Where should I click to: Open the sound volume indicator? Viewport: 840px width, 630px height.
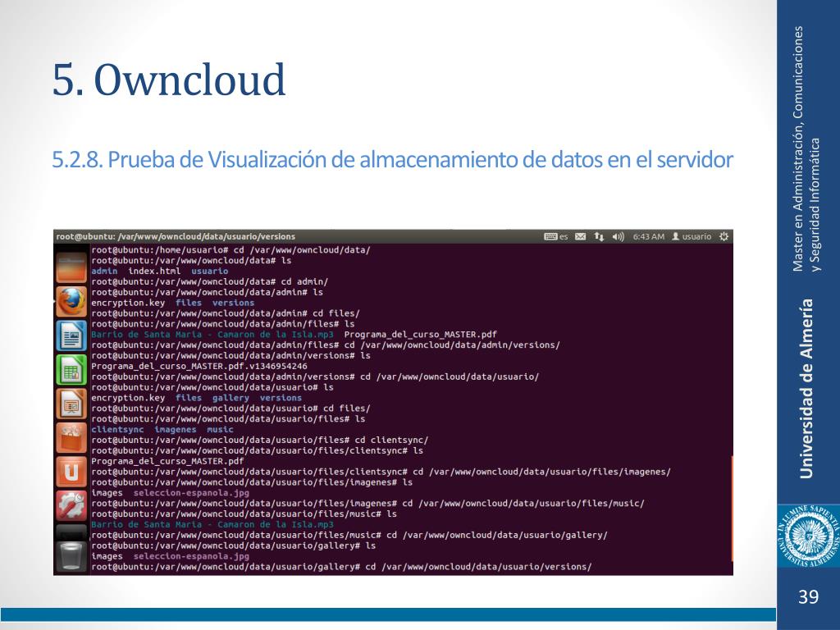click(619, 236)
